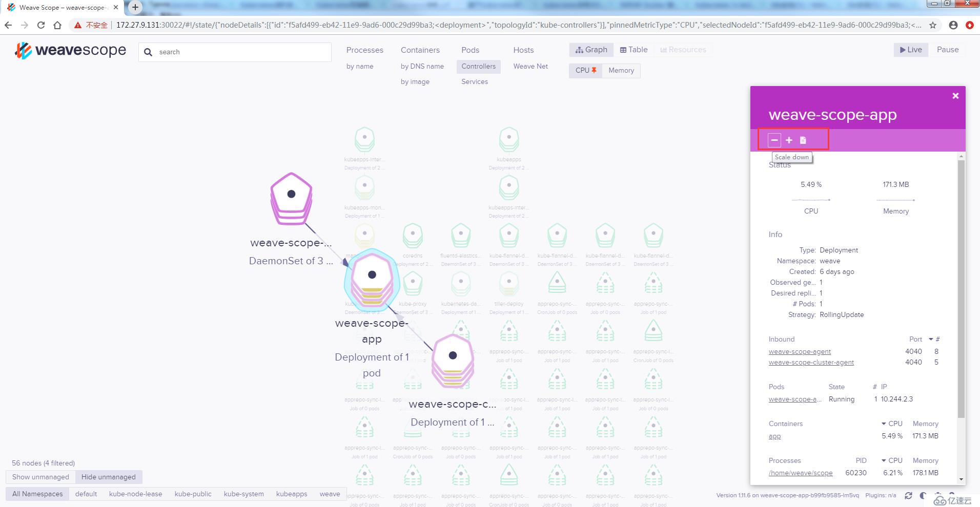The width and height of the screenshot is (980, 507).
Task: Select the kubernetes-da... node in graph
Action: click(461, 284)
